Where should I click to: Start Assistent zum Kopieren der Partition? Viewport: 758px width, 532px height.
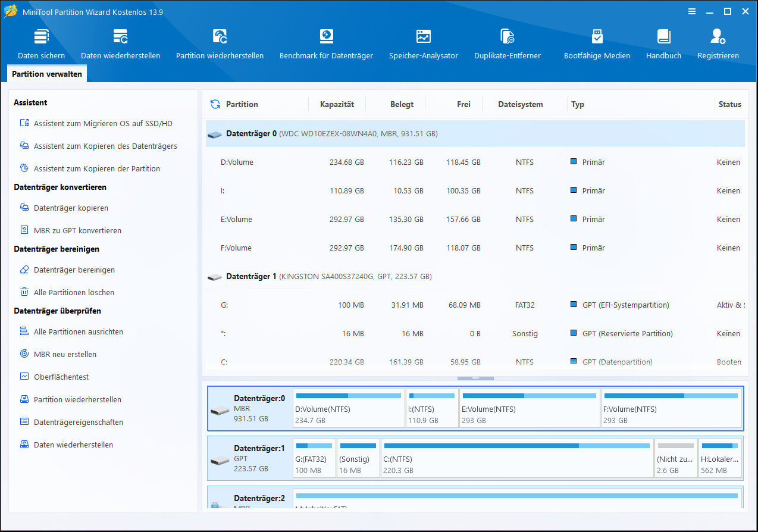pyautogui.click(x=90, y=168)
